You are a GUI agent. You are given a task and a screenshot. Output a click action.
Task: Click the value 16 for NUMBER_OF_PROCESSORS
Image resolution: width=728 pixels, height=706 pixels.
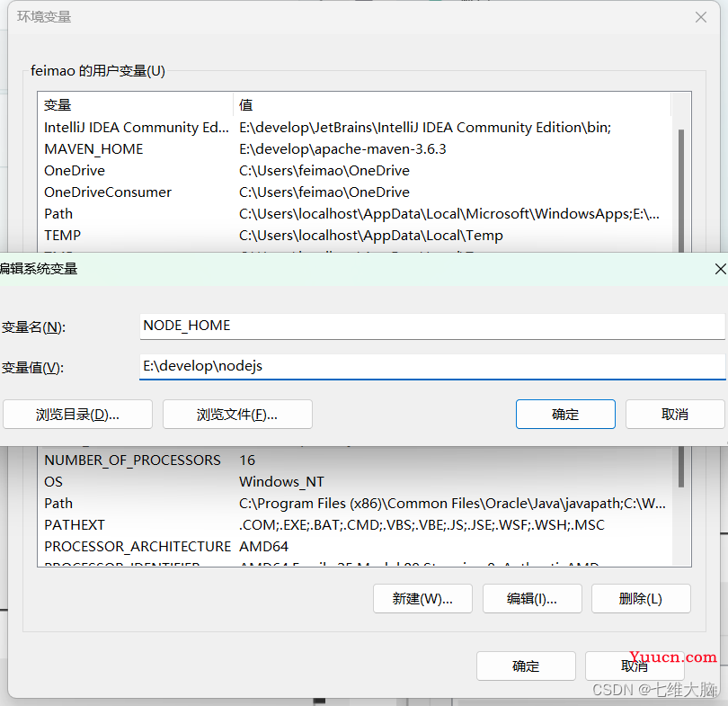pyautogui.click(x=247, y=460)
